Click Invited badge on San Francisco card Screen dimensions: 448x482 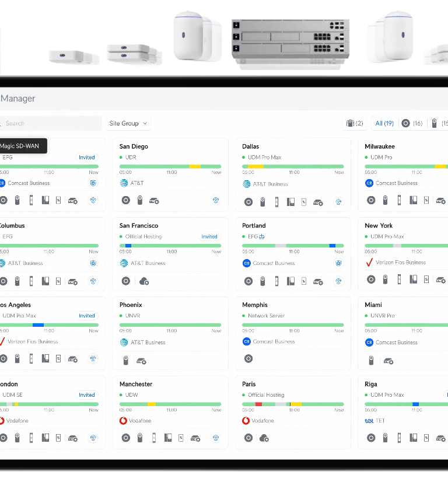[209, 236]
